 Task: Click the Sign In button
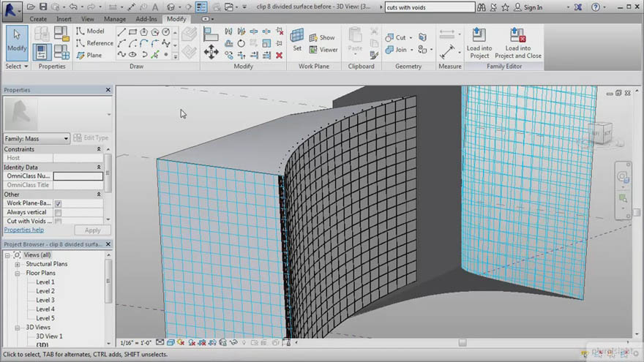pyautogui.click(x=528, y=7)
